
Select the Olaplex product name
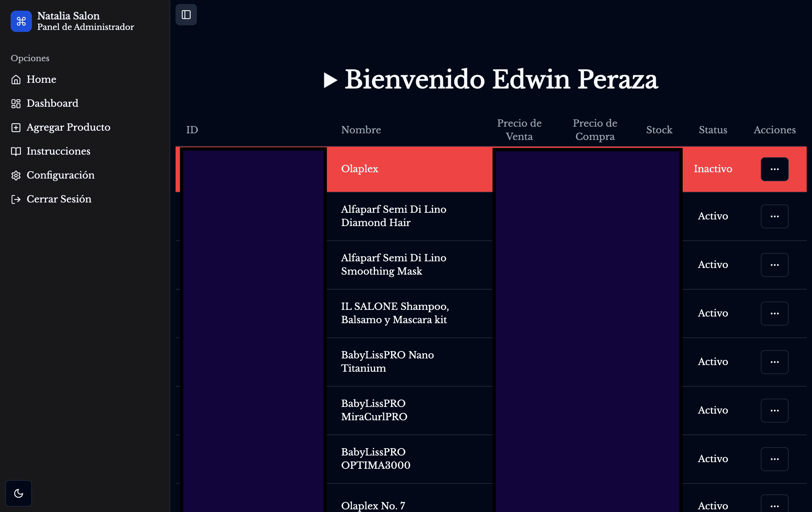(x=359, y=169)
